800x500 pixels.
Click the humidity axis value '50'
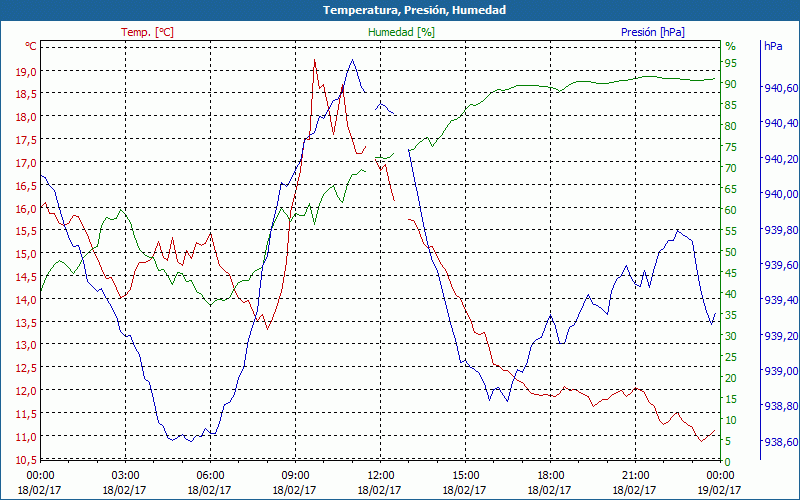click(731, 252)
